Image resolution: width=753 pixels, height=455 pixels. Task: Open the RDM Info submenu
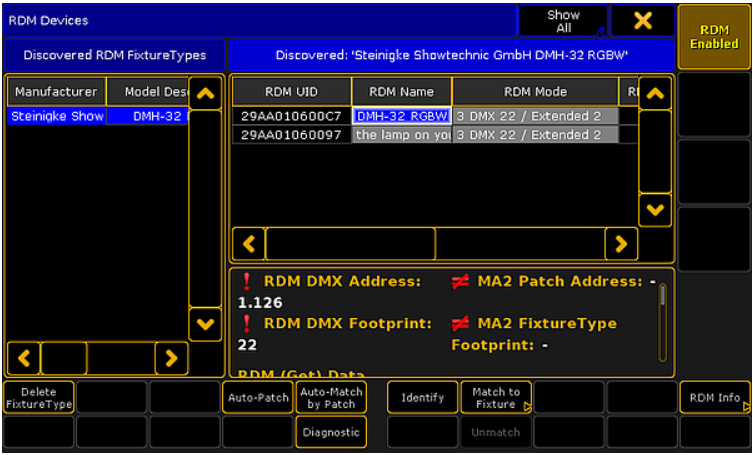tap(715, 397)
